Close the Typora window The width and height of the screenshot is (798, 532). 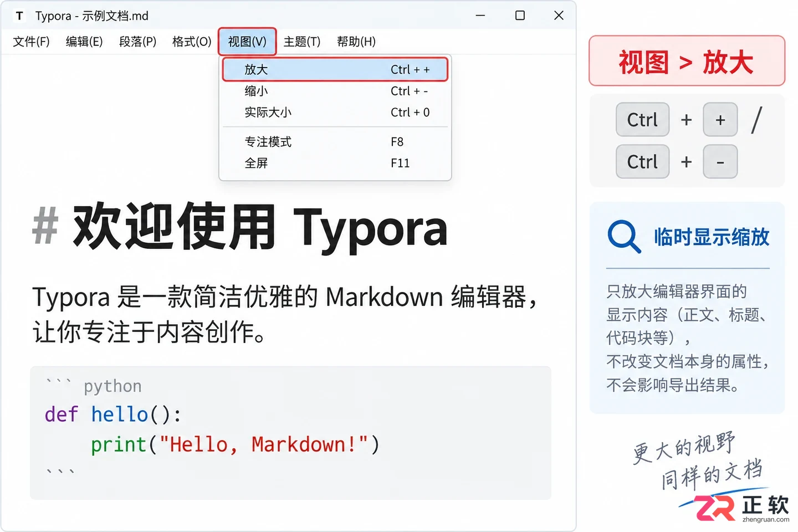click(559, 16)
